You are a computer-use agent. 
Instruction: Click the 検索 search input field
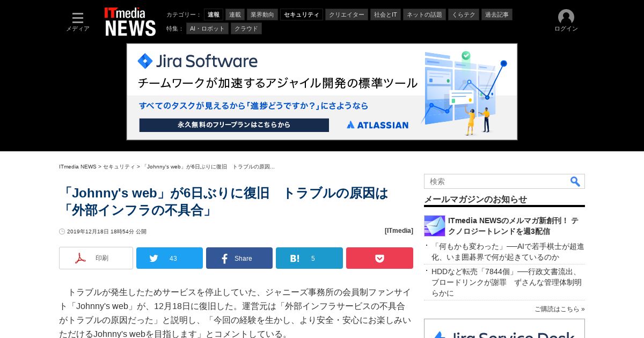click(496, 181)
